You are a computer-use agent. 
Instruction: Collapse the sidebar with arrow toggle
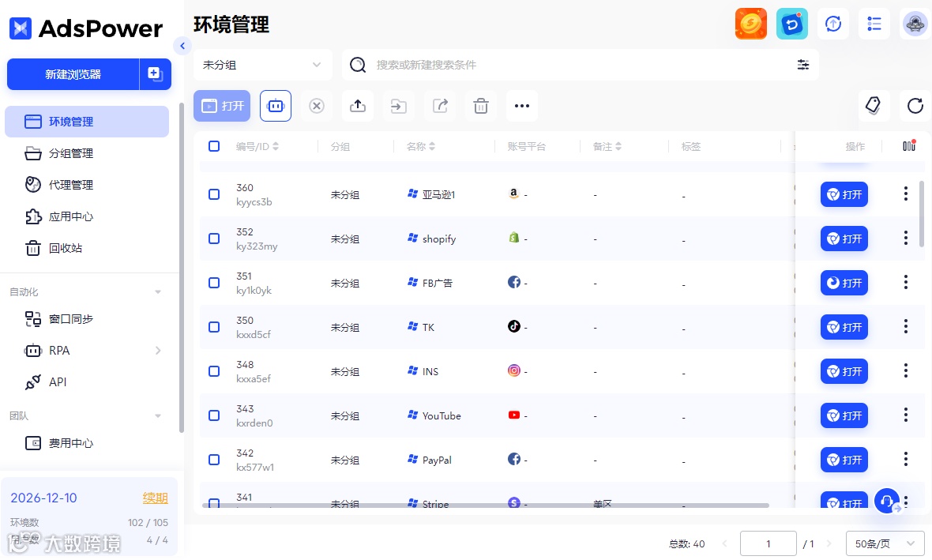point(182,46)
